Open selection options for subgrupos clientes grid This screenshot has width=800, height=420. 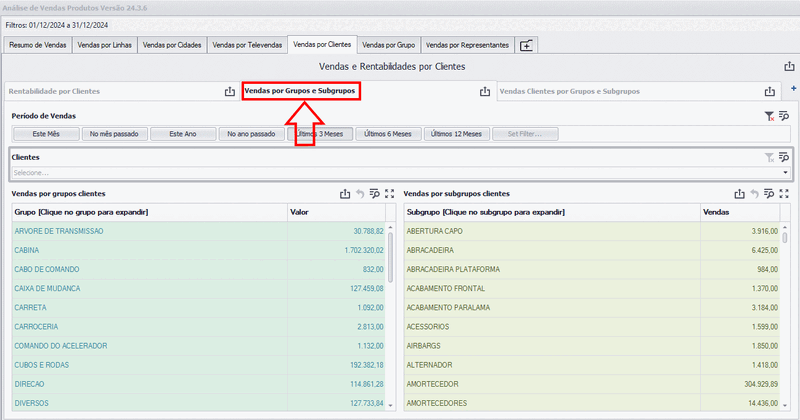[x=769, y=194]
